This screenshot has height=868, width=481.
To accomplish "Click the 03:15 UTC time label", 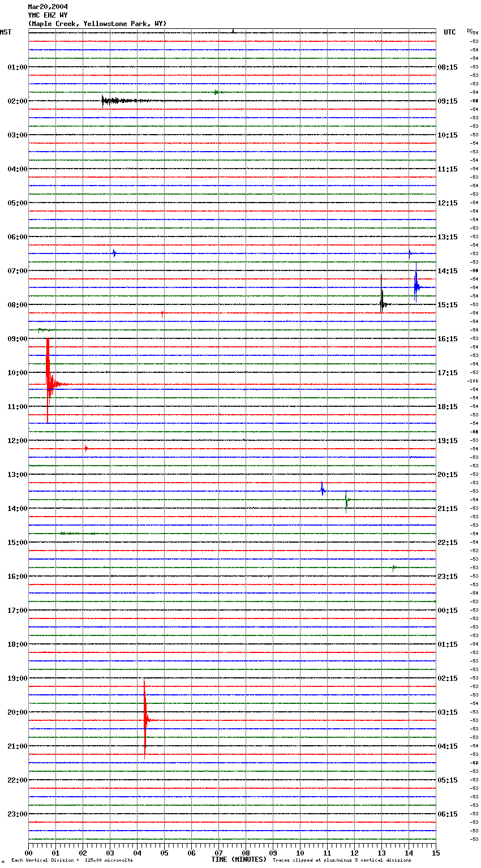I will [448, 712].
